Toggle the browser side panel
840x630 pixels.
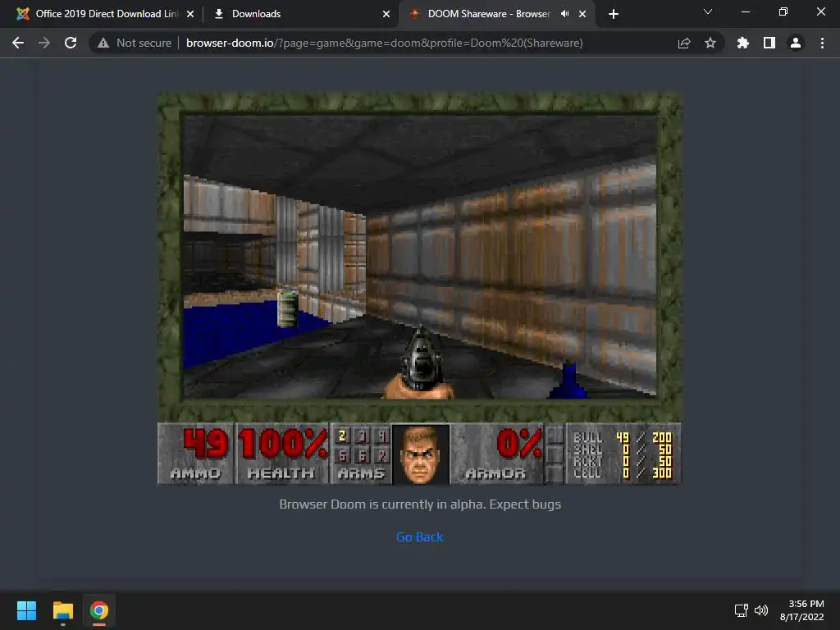(x=769, y=43)
